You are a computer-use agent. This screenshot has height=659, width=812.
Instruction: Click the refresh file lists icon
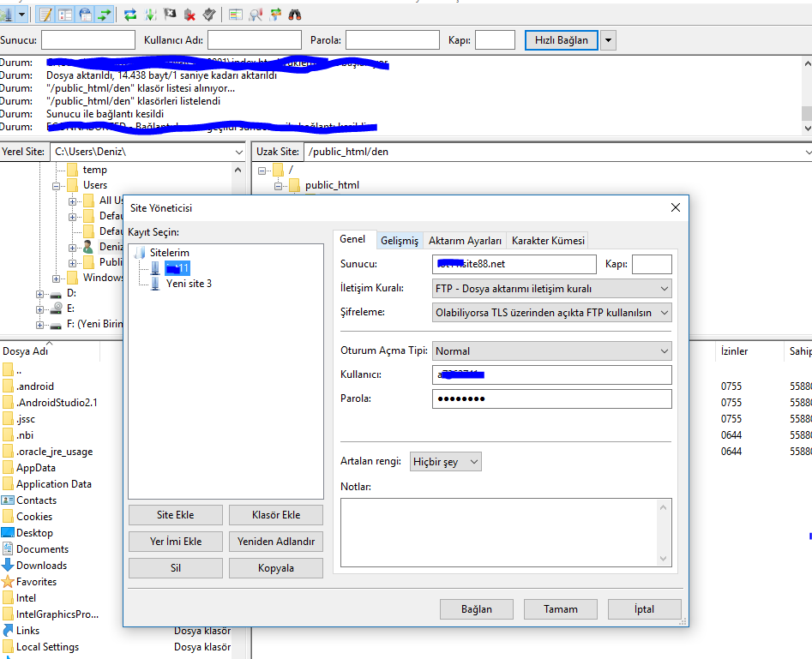pos(130,15)
